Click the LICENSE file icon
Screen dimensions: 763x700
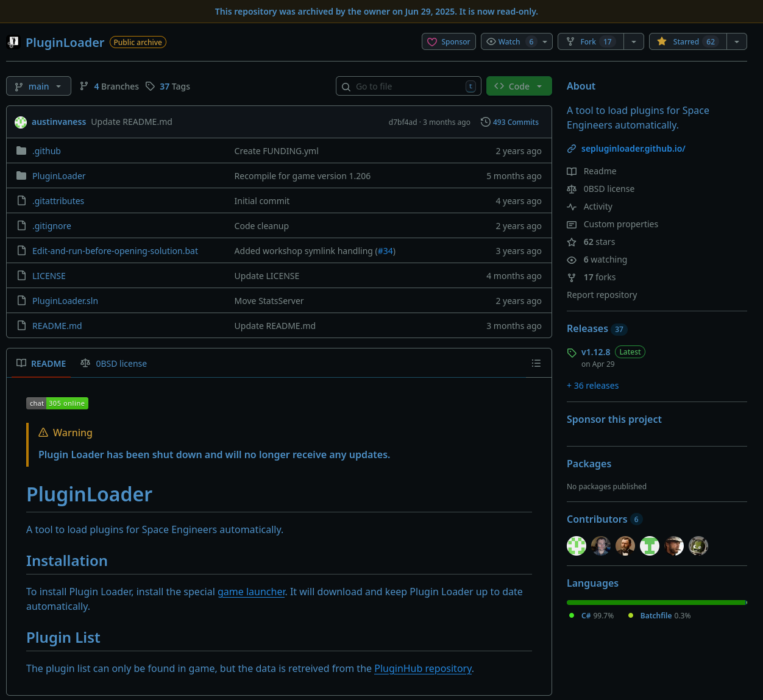click(x=21, y=275)
